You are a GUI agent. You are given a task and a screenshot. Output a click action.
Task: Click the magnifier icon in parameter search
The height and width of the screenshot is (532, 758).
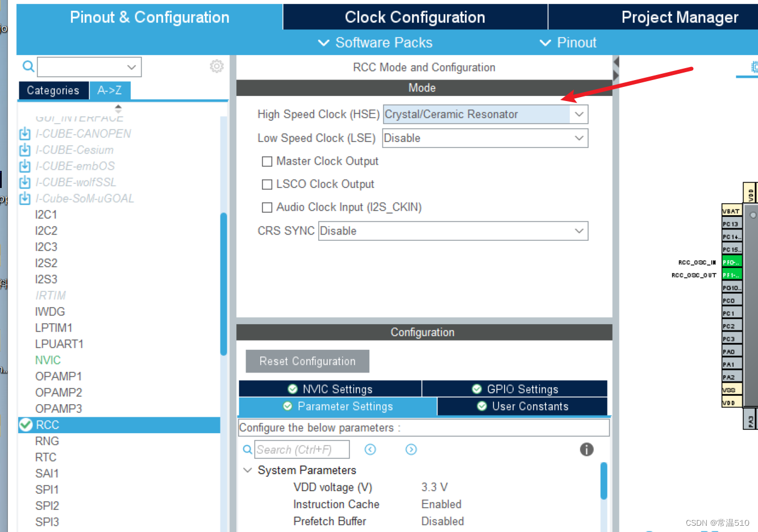[x=247, y=450]
